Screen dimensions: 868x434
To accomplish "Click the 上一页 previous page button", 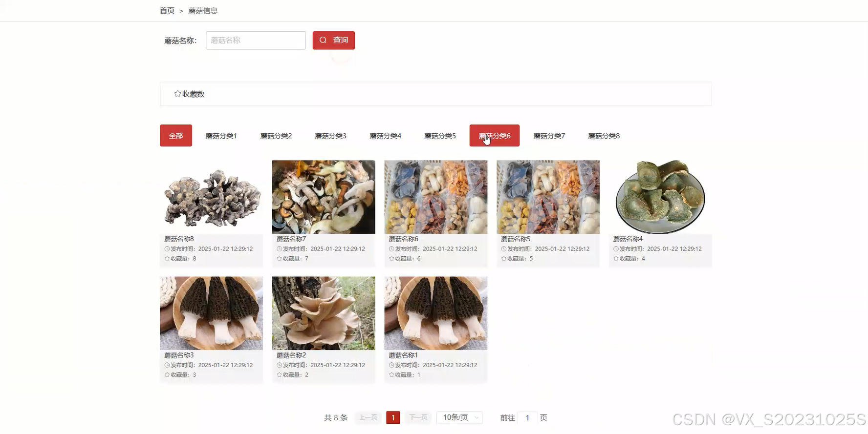I will 368,417.
